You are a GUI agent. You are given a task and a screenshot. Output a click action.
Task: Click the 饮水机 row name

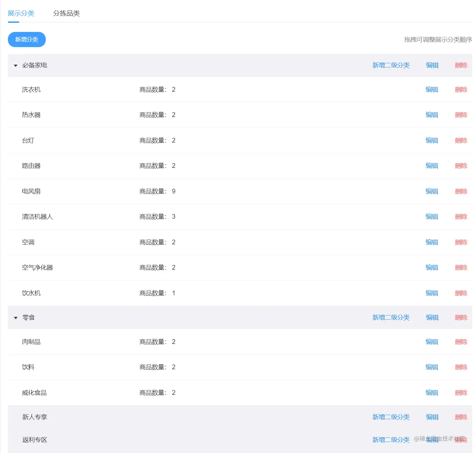31,293
